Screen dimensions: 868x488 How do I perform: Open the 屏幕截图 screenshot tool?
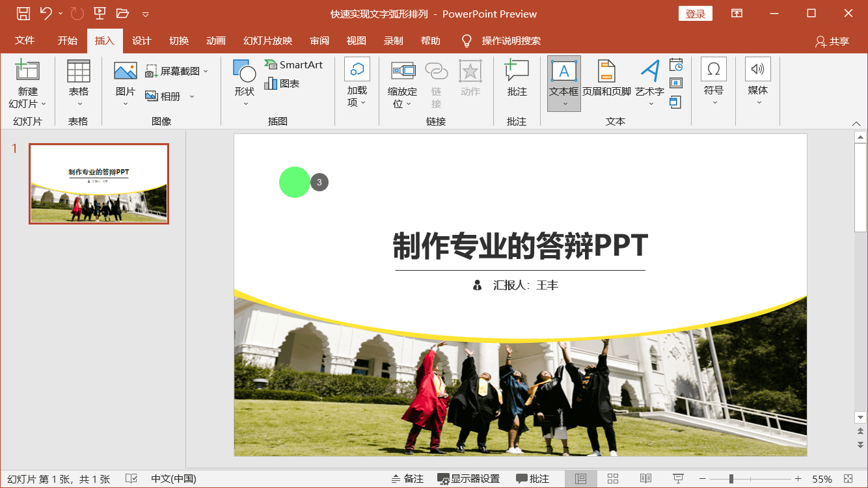point(176,71)
